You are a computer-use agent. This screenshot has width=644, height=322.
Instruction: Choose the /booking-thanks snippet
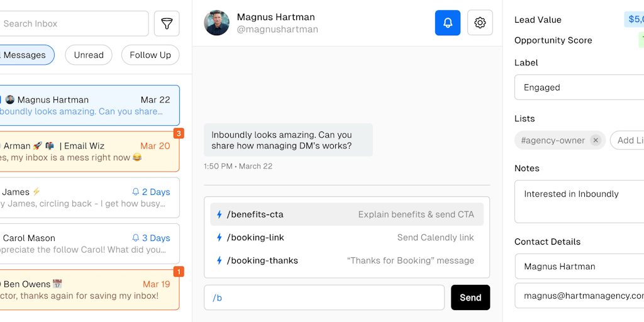(x=347, y=260)
